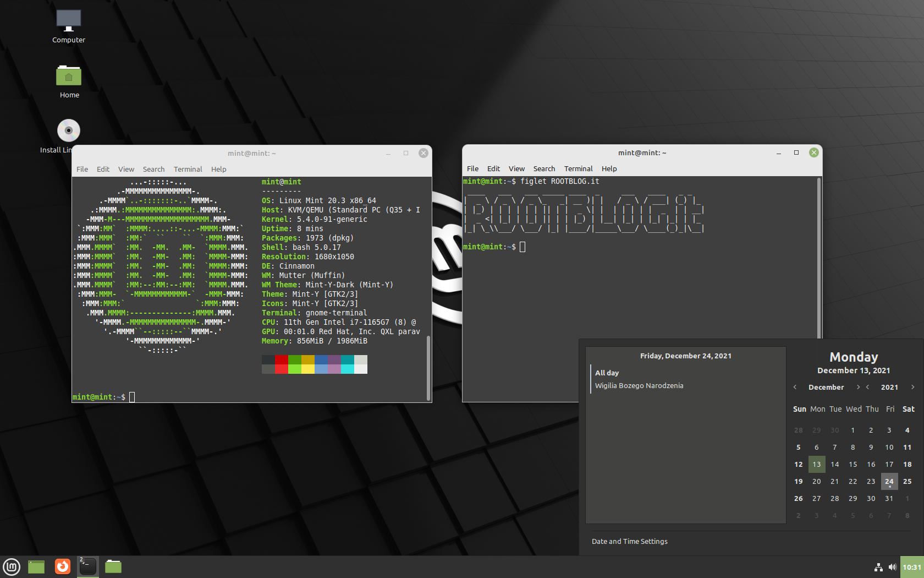
Task: Go back to year 2020 with left chevron
Action: pos(867,387)
